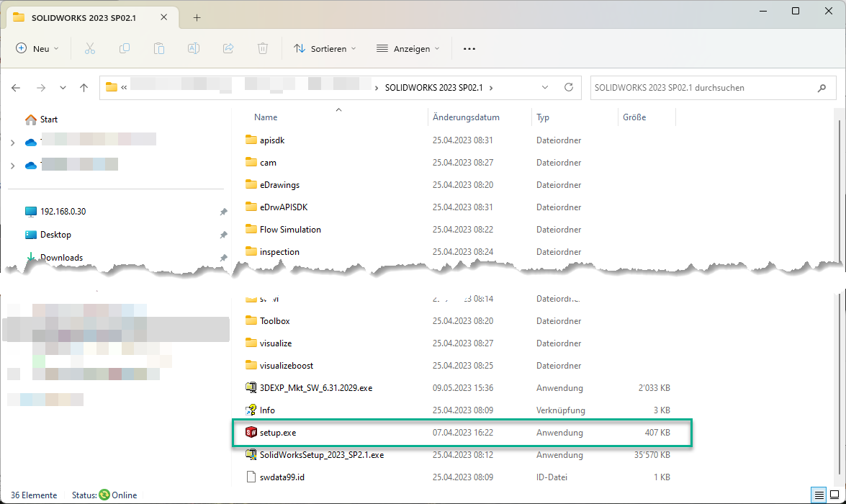Click the delete trash icon
This screenshot has height=504, width=846.
[x=263, y=48]
